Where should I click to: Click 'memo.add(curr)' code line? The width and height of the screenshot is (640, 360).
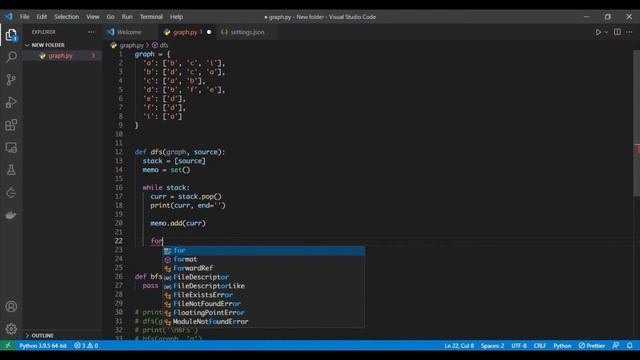point(178,223)
